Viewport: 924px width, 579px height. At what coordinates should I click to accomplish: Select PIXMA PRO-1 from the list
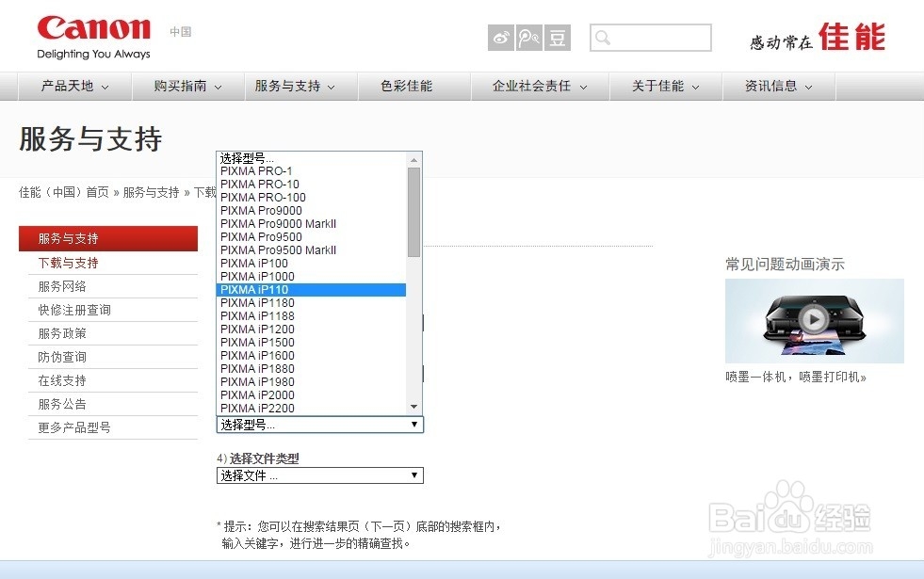click(x=312, y=170)
